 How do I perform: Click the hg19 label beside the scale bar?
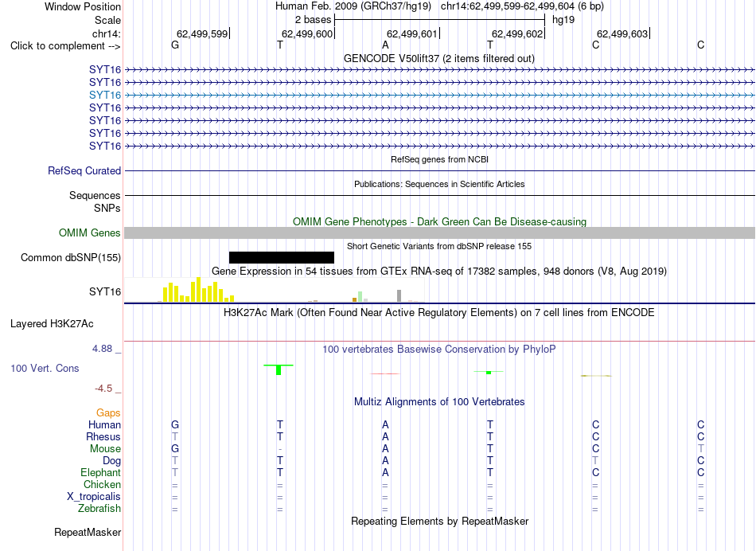(x=563, y=20)
